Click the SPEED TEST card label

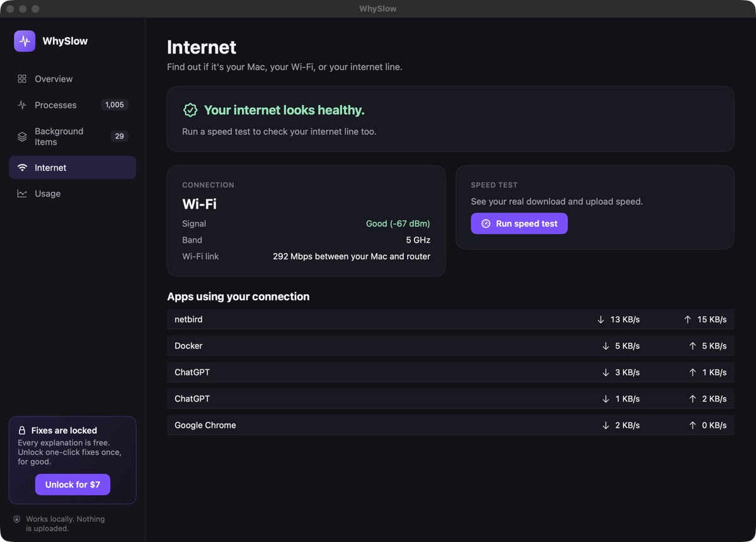click(x=494, y=185)
